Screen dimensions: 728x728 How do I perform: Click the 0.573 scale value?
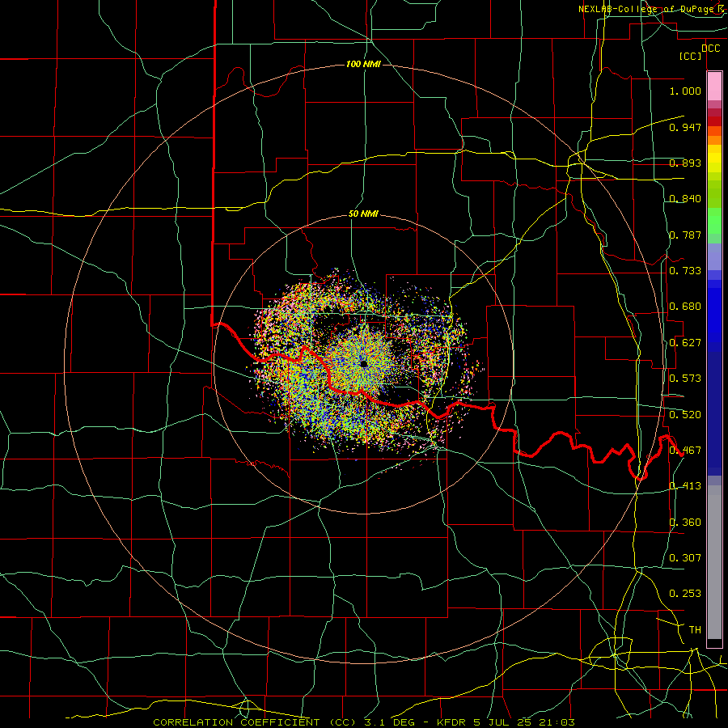pyautogui.click(x=685, y=379)
